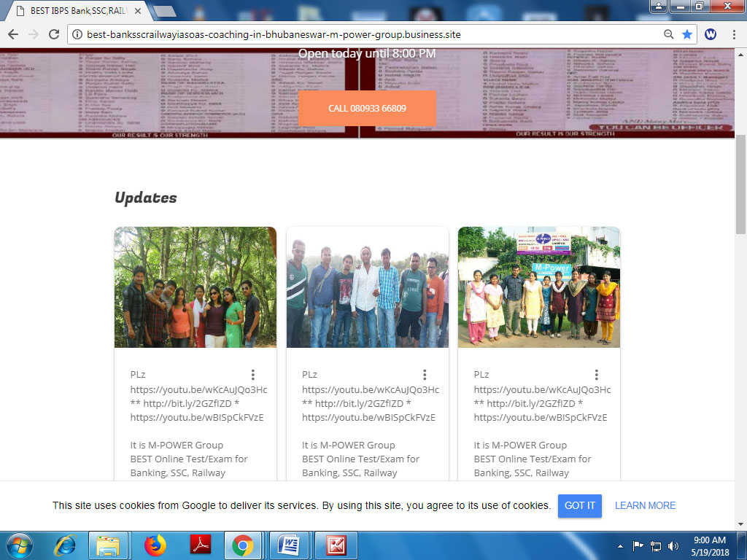Image resolution: width=747 pixels, height=560 pixels.
Task: Click the browser back arrow
Action: coord(13,34)
